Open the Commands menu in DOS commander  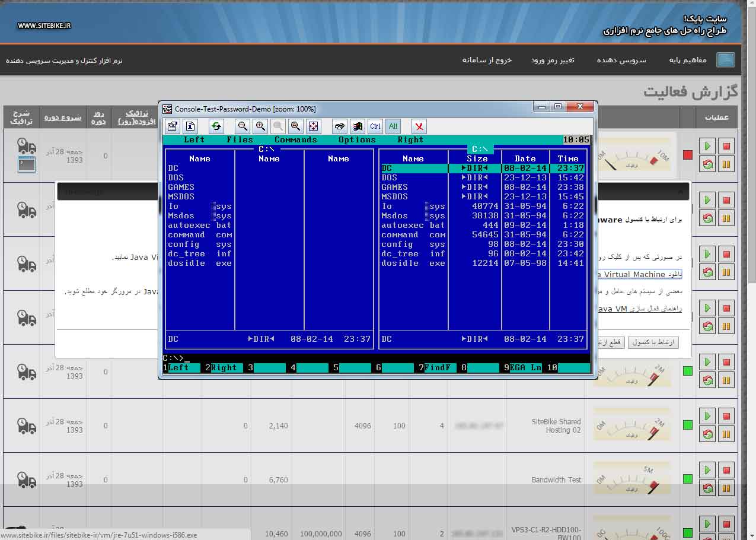pos(295,139)
